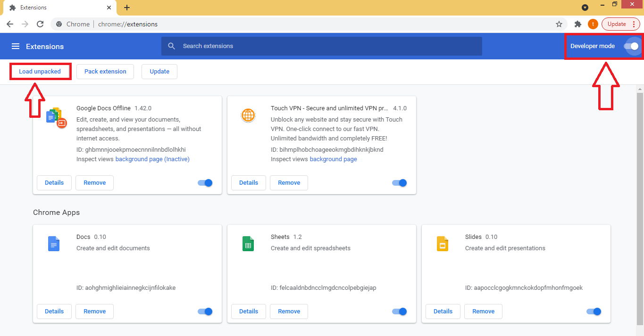Disable the Google Docs Offline extension
This screenshot has width=644, height=336.
point(205,183)
